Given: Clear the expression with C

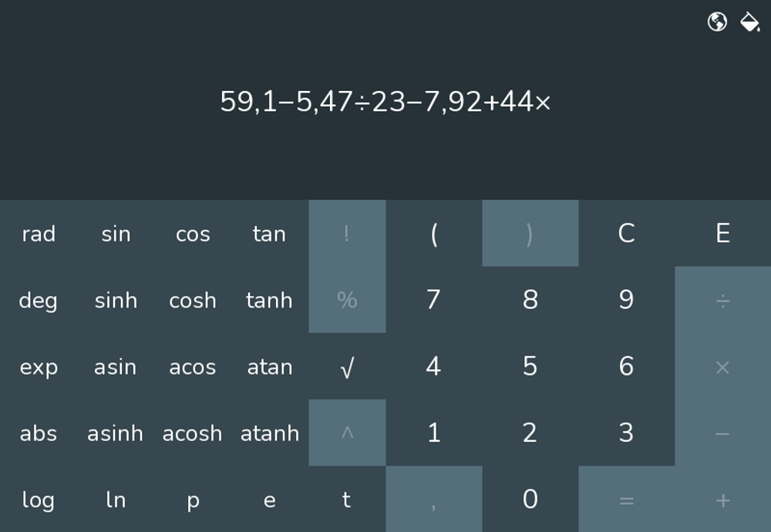Looking at the screenshot, I should point(626,233).
